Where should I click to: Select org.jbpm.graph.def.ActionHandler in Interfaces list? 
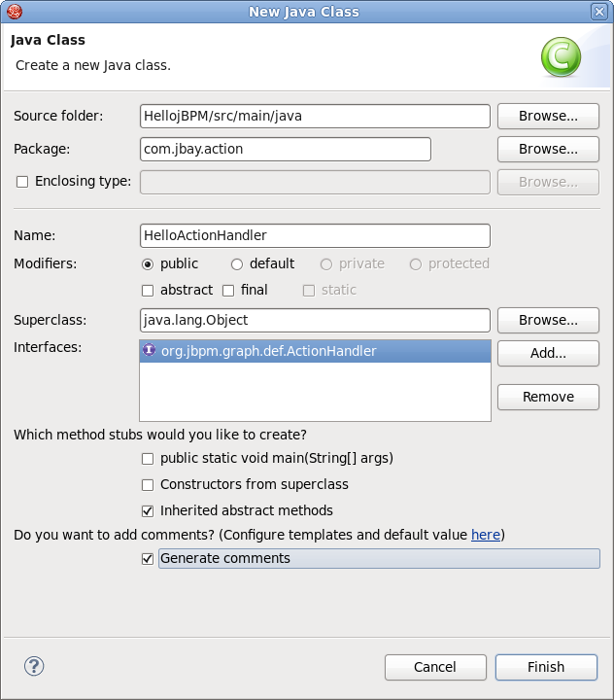[315, 351]
